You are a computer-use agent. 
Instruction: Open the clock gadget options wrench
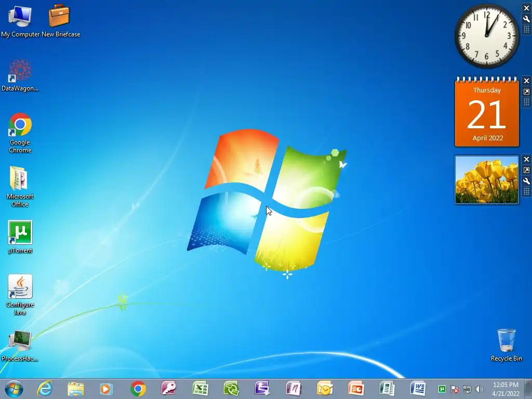pos(527,19)
